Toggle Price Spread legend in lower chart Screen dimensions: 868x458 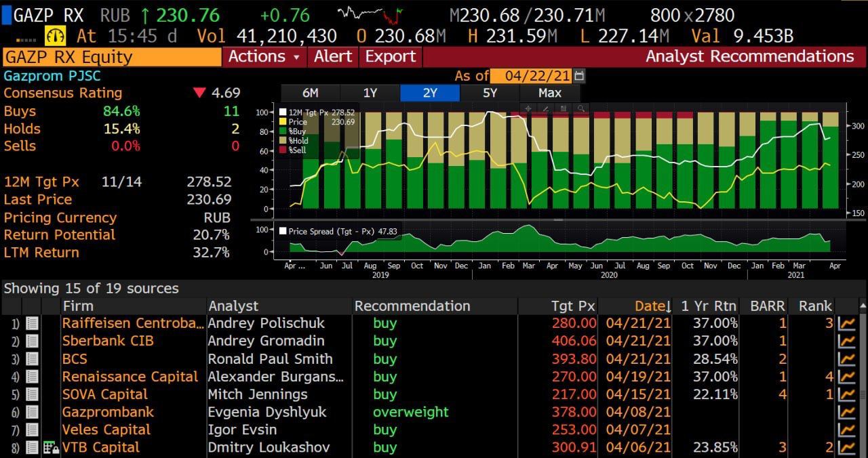[x=338, y=231]
